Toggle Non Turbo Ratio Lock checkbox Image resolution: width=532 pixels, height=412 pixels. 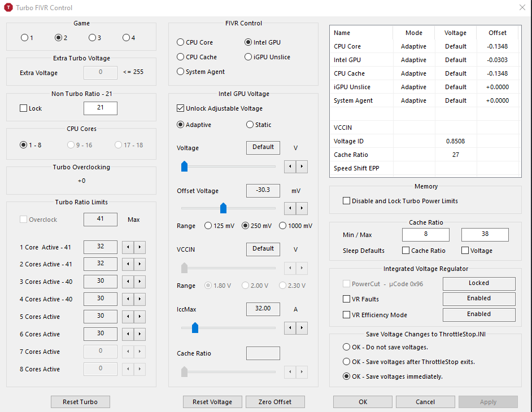pyautogui.click(x=23, y=108)
